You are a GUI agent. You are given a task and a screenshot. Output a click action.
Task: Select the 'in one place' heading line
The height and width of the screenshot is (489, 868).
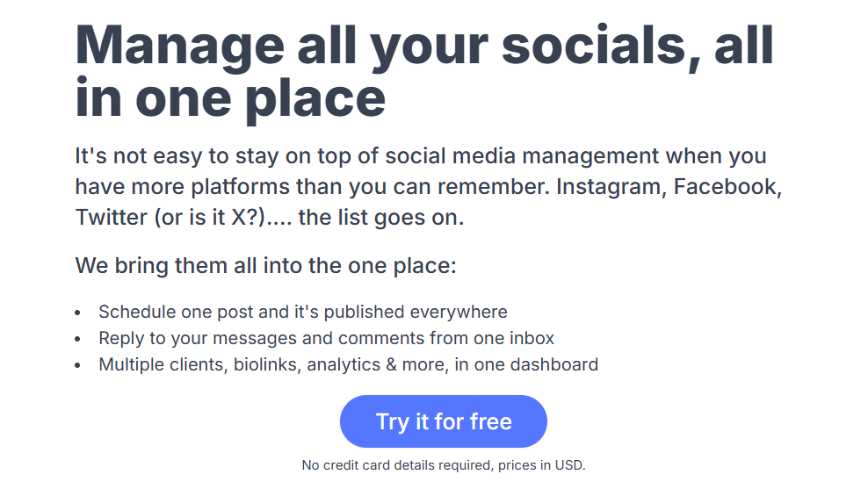click(x=230, y=99)
